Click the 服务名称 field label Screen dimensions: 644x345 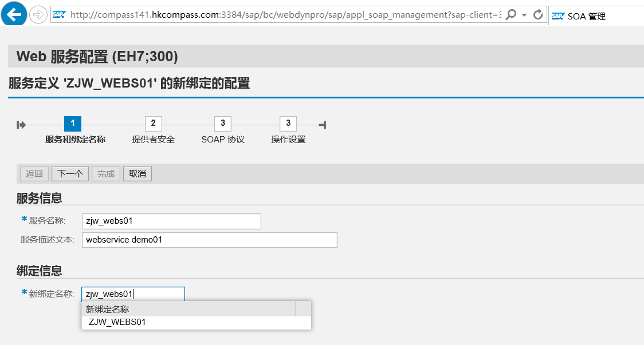pyautogui.click(x=47, y=221)
